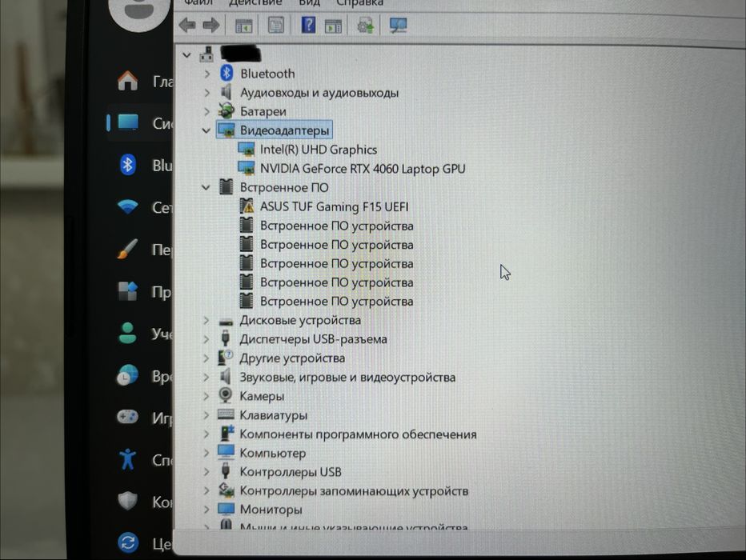Screen dimensions: 746x560
Task: Open Accessibility figure icon in Settings sidebar
Action: pos(127,459)
